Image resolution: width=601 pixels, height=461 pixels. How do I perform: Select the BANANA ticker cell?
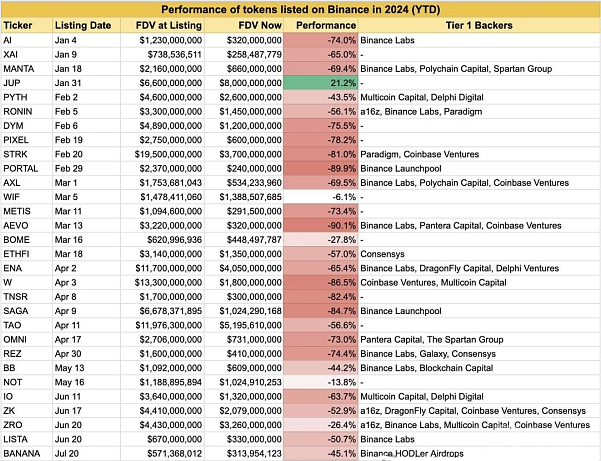[26, 453]
